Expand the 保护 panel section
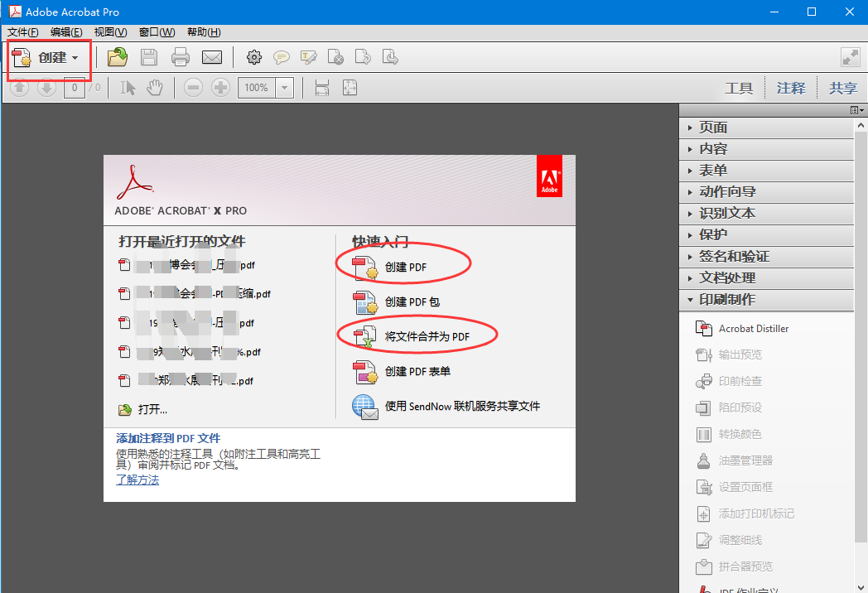 [713, 235]
